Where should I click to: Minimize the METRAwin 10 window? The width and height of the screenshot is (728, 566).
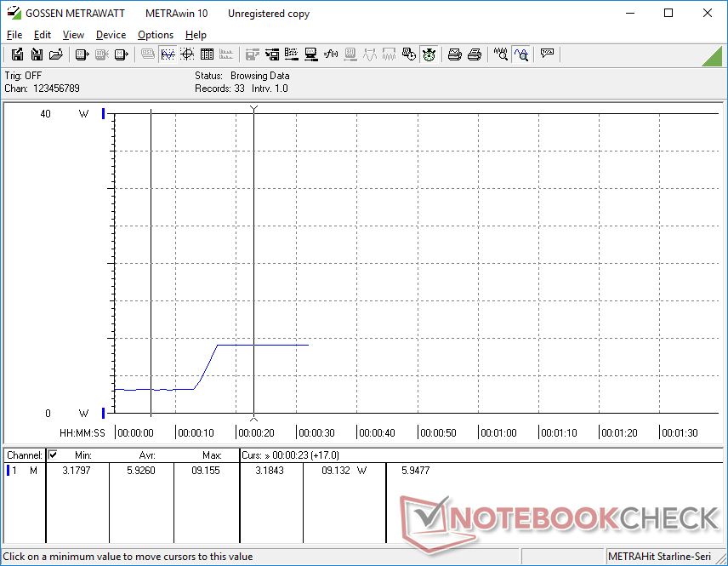(x=630, y=13)
